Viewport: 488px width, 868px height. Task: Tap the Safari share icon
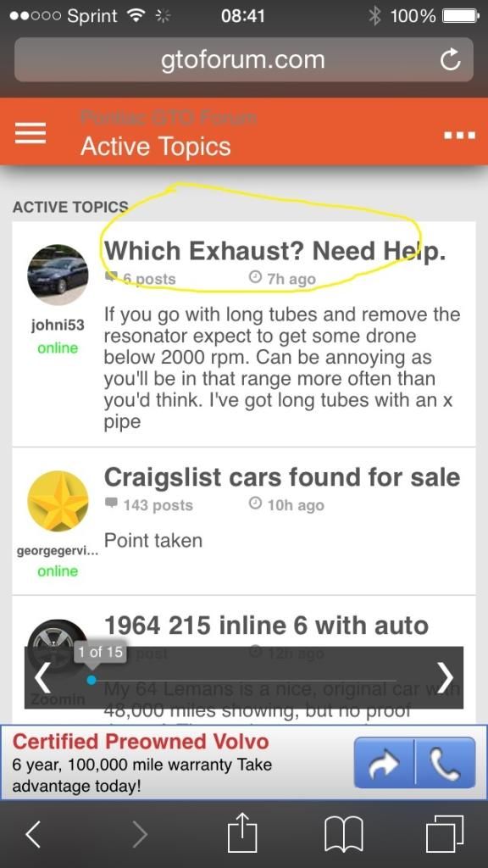click(243, 833)
